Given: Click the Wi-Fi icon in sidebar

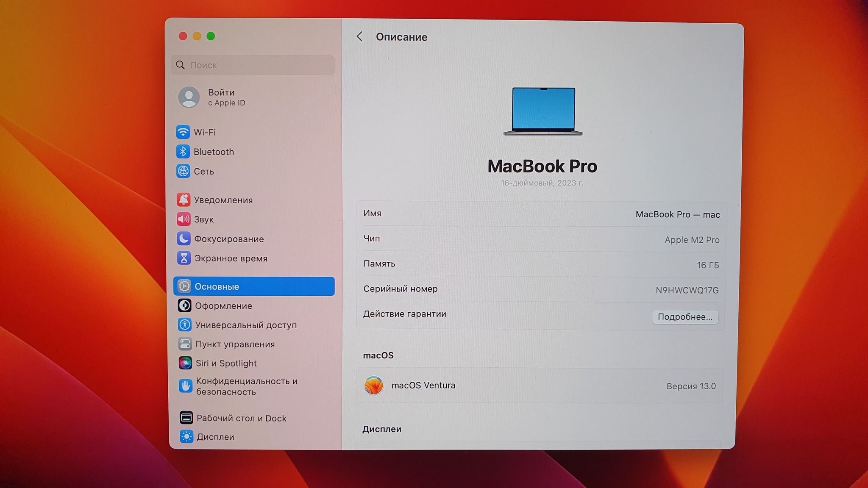Looking at the screenshot, I should (x=183, y=132).
